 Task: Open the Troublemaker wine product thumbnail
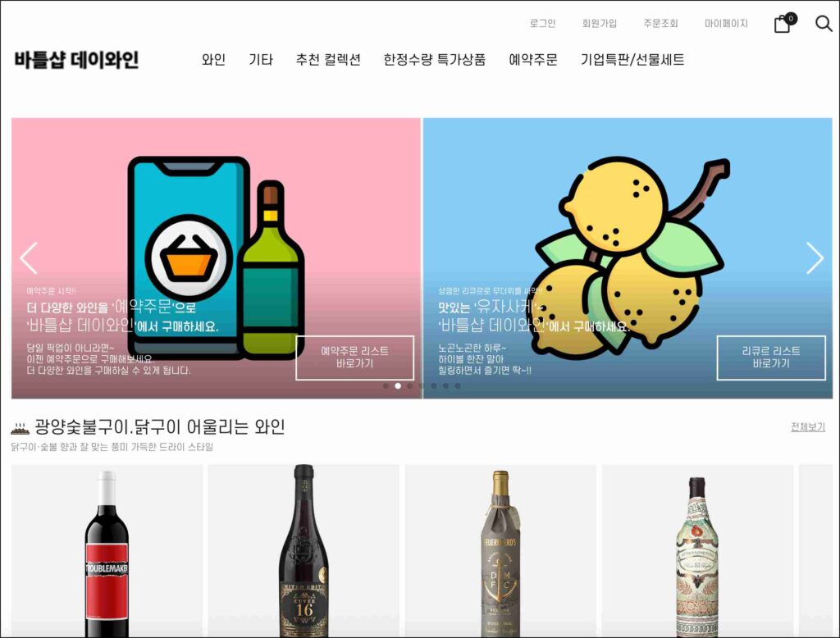click(107, 551)
